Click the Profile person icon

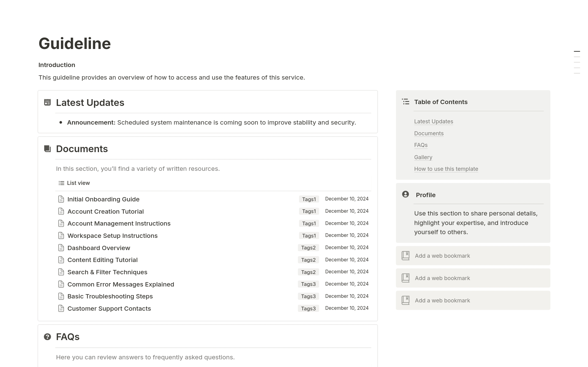coord(405,195)
